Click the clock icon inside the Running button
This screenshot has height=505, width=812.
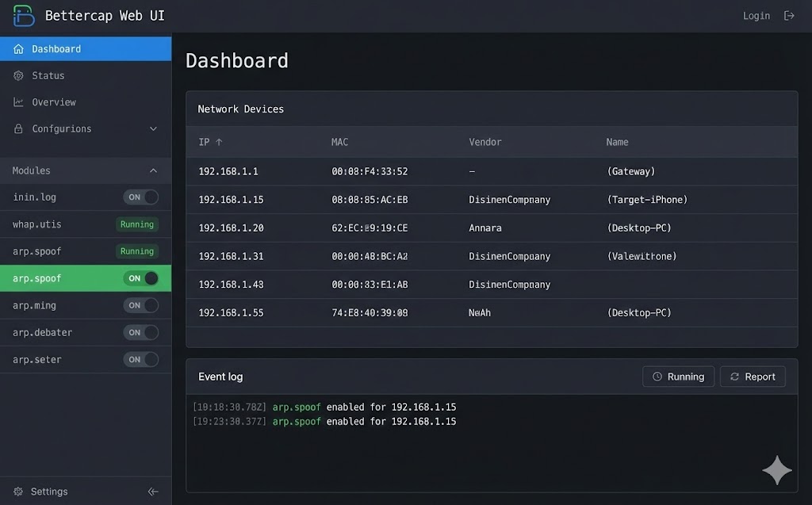[x=657, y=376]
